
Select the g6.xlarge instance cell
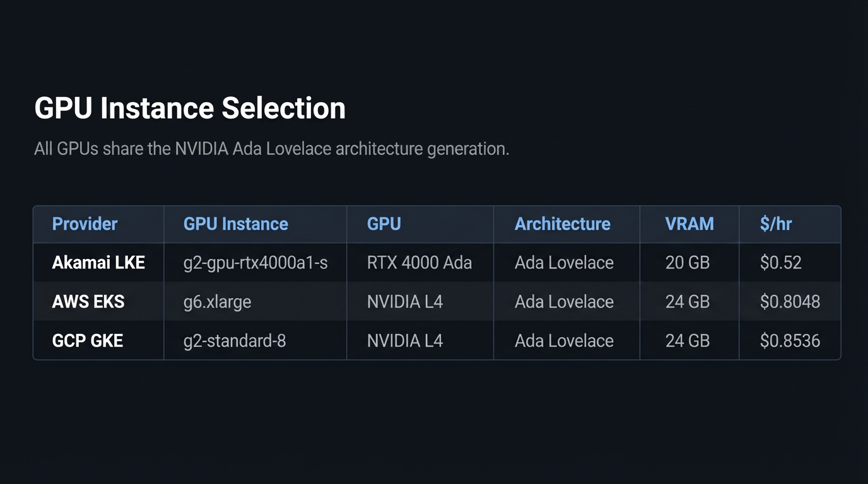pos(217,301)
